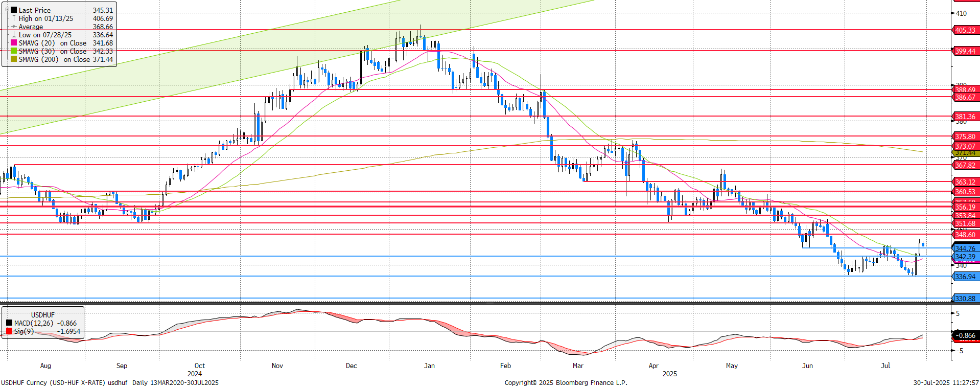
Task: Click the Feb label on time axis
Action: coord(505,366)
